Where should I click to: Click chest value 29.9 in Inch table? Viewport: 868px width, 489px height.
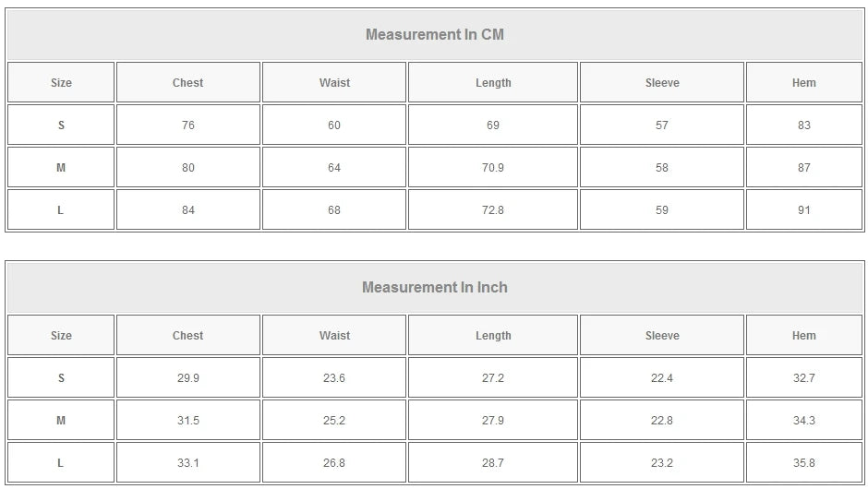coord(187,378)
